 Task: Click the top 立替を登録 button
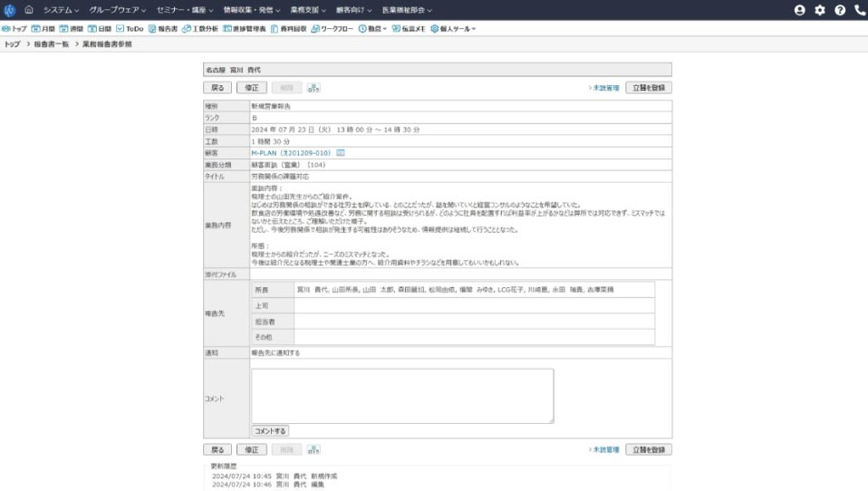point(649,88)
